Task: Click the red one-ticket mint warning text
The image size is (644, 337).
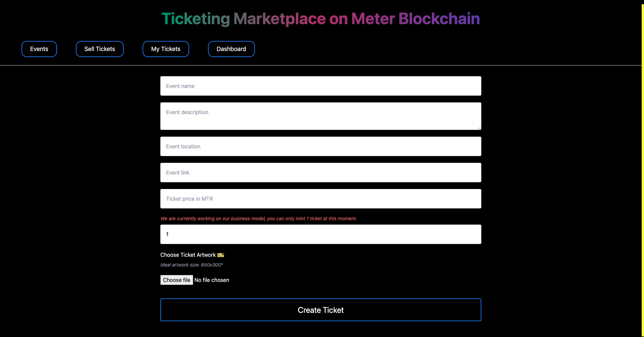Action: 259,219
